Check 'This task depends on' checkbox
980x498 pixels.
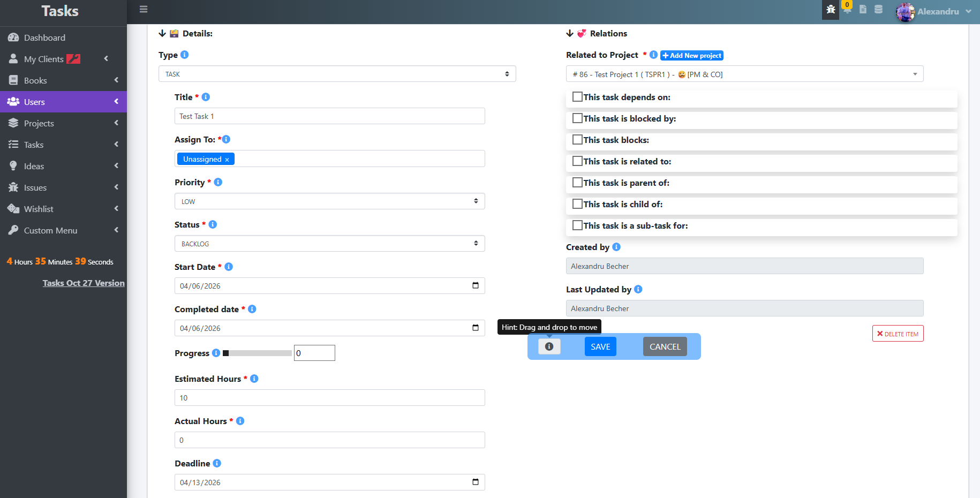(577, 97)
